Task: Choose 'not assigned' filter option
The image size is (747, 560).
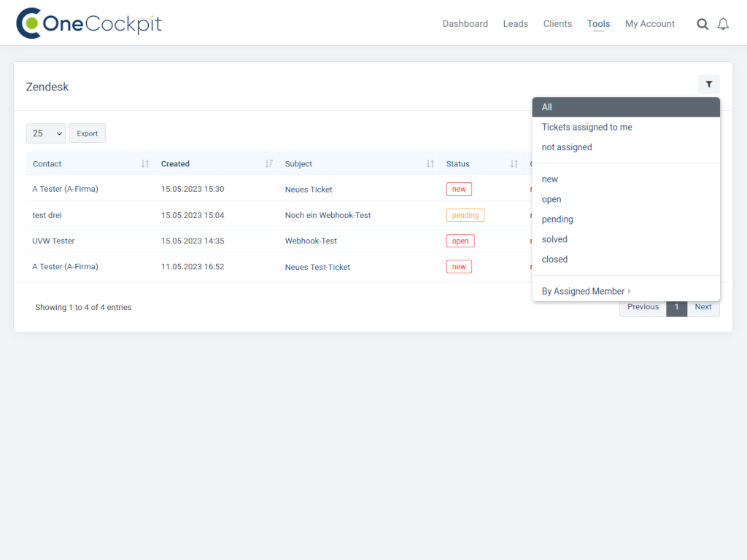Action: point(567,147)
